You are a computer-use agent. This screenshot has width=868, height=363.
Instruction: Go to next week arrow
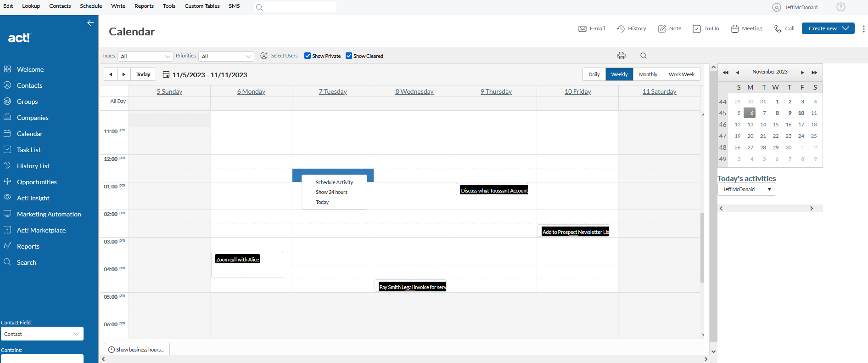click(123, 74)
